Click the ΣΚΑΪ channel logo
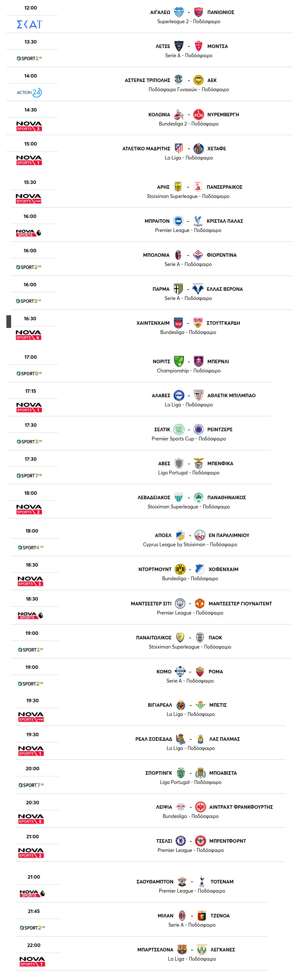The image size is (296, 980). point(29,24)
